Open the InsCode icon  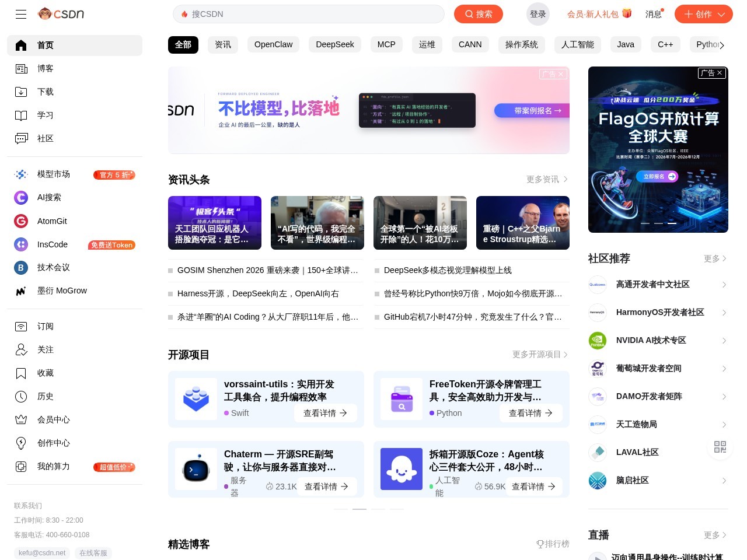(x=21, y=244)
